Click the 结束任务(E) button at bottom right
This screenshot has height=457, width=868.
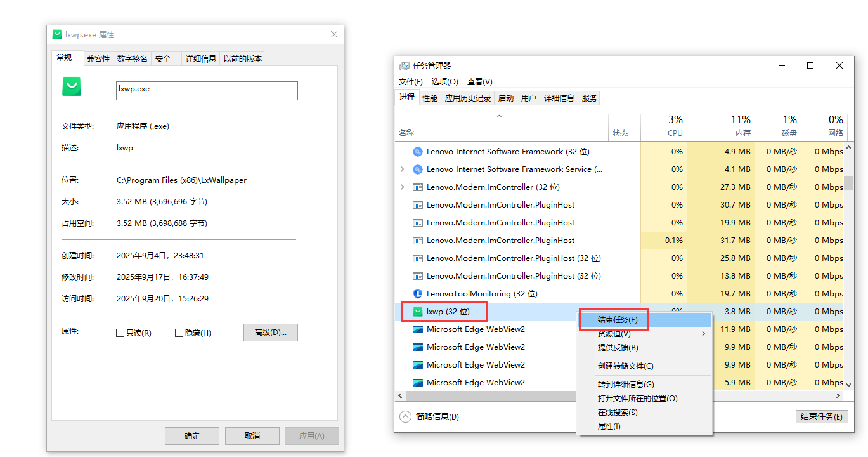pyautogui.click(x=822, y=417)
